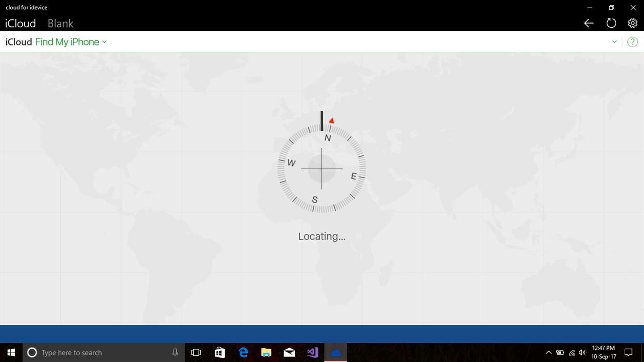Go back using the arrow icon
Image resolution: width=644 pixels, height=362 pixels.
(589, 23)
